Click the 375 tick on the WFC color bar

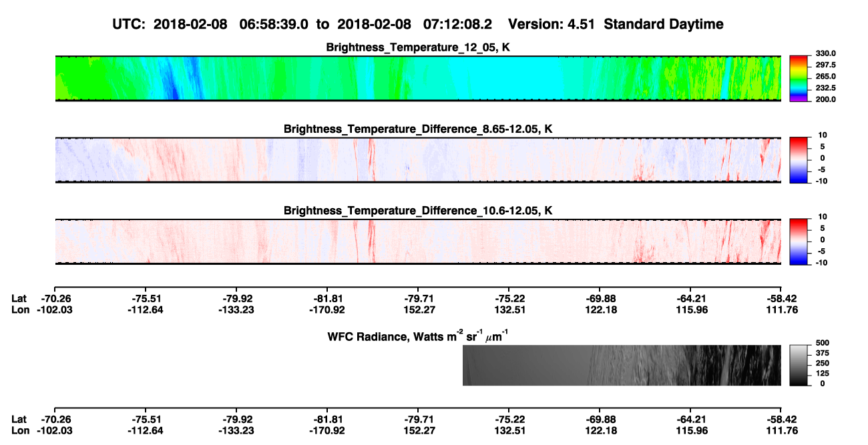click(x=821, y=354)
